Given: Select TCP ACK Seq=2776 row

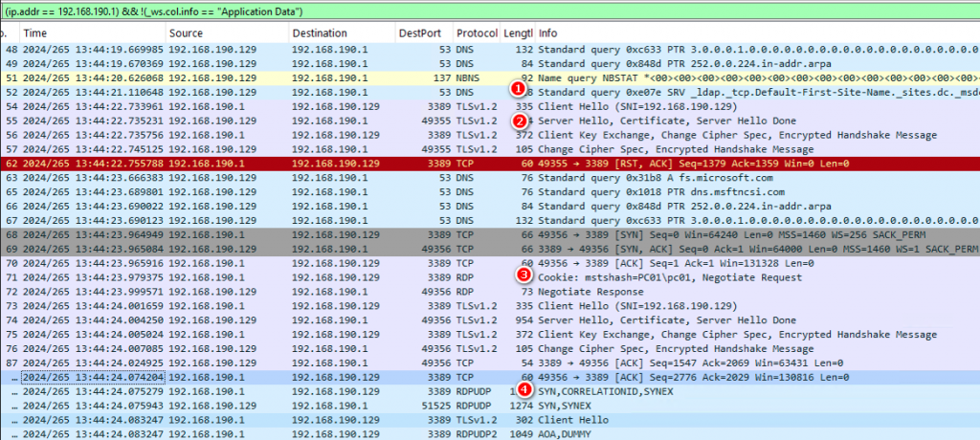Looking at the screenshot, I should [x=490, y=378].
